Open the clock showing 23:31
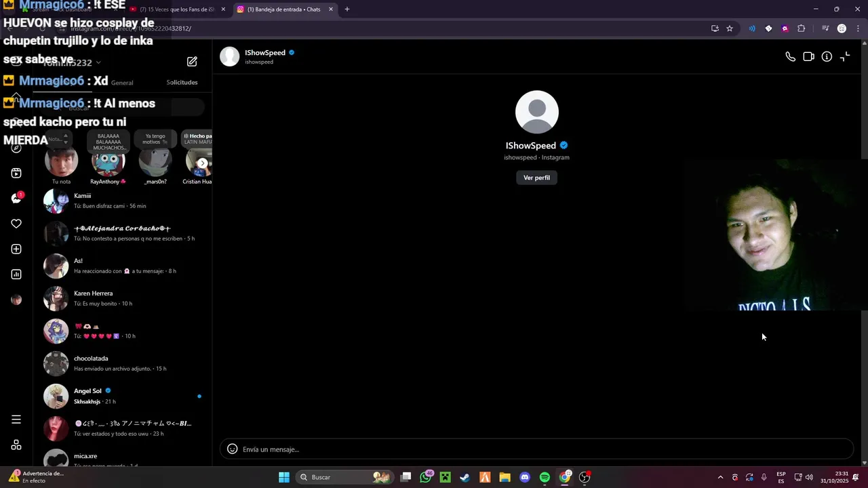The height and width of the screenshot is (488, 868). pos(835,477)
